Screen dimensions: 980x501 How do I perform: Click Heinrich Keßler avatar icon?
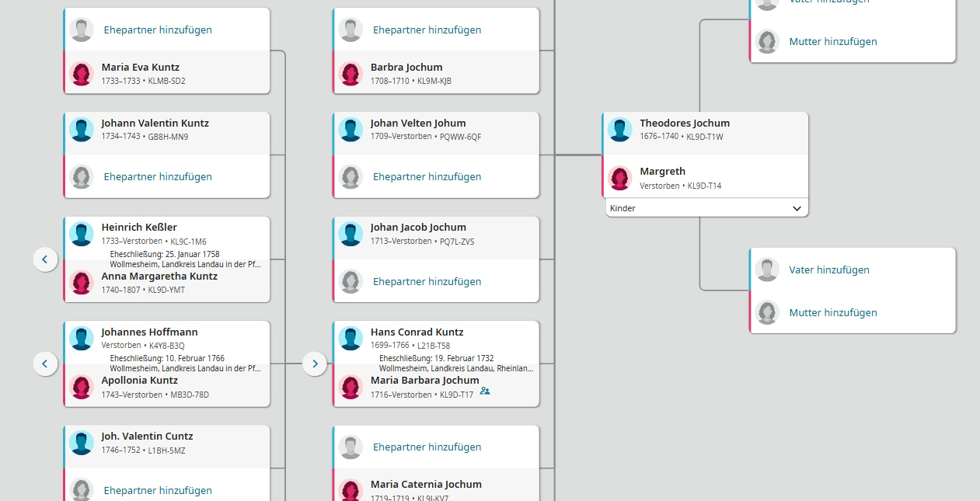(x=82, y=234)
